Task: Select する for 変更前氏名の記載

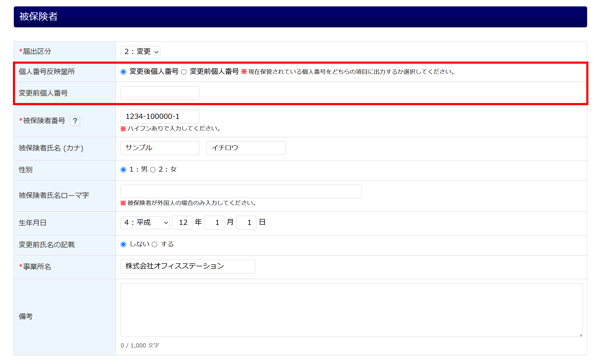Action: [154, 244]
